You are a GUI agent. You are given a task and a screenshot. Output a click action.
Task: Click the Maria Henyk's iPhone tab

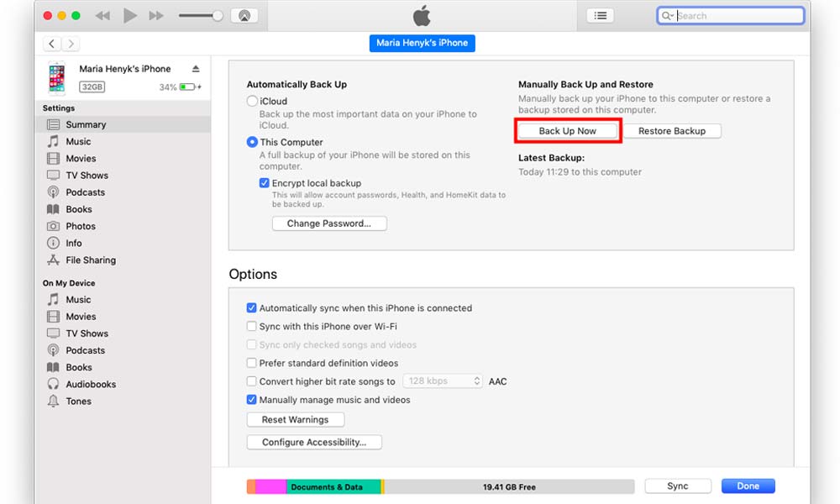pos(423,43)
